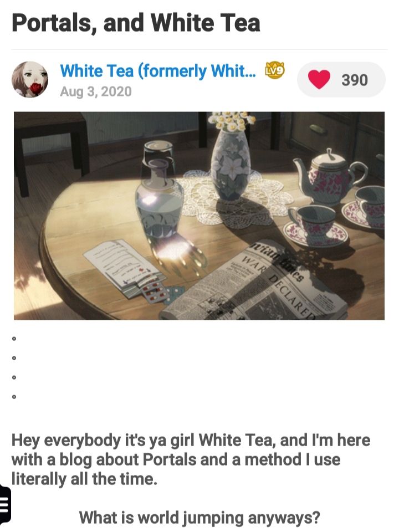399x532 pixels.
Task: Click the first bullet dot below the image
Action: tap(14, 339)
